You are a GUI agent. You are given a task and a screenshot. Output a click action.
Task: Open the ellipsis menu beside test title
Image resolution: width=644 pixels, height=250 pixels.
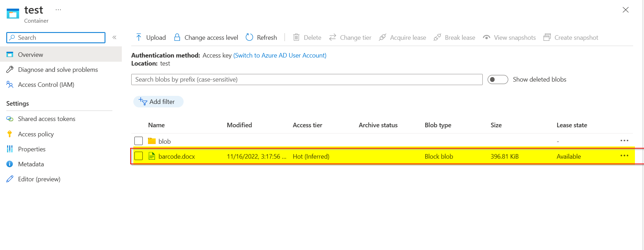58,10
